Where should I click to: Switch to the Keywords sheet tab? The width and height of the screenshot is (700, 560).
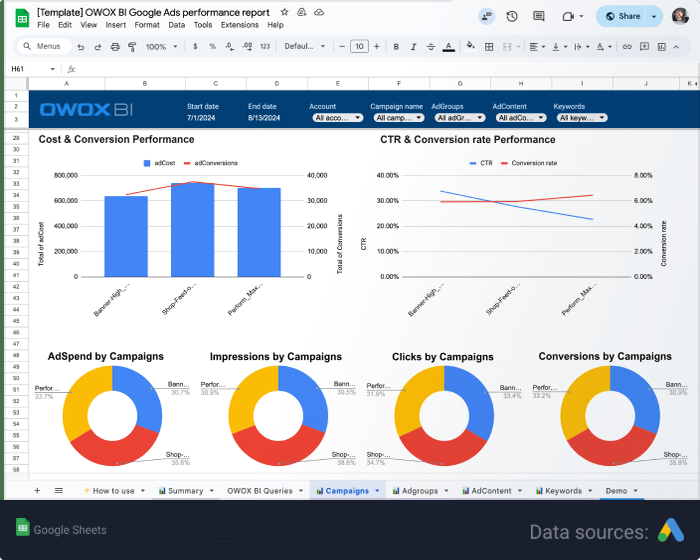click(x=563, y=491)
